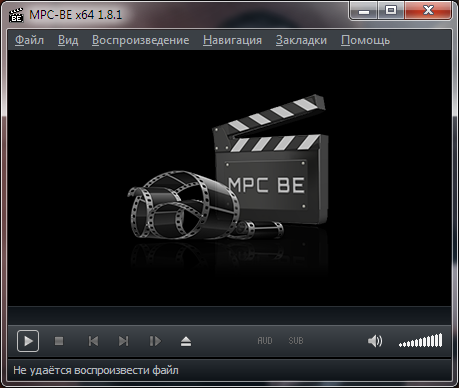Click the Play button
The height and width of the screenshot is (388, 459).
coord(28,341)
